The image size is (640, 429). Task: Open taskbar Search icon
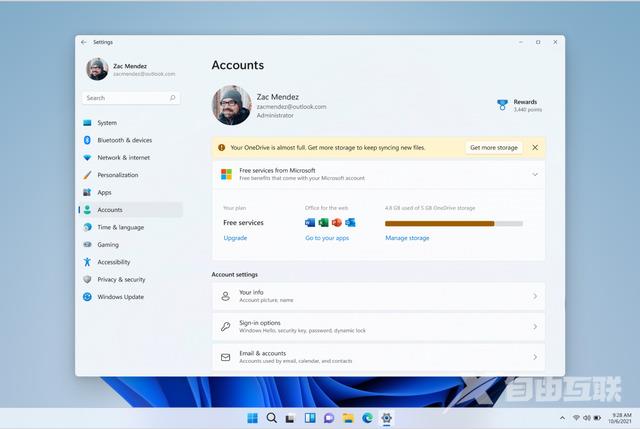[x=271, y=418]
